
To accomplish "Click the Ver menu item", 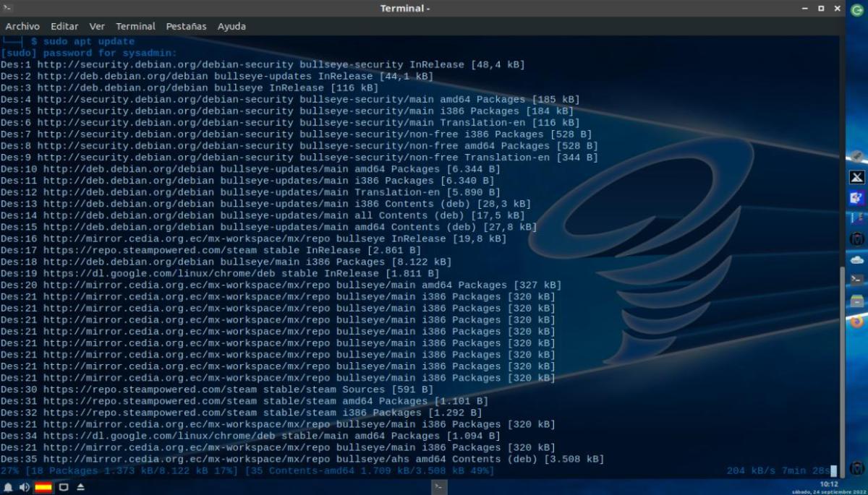I will (x=97, y=26).
